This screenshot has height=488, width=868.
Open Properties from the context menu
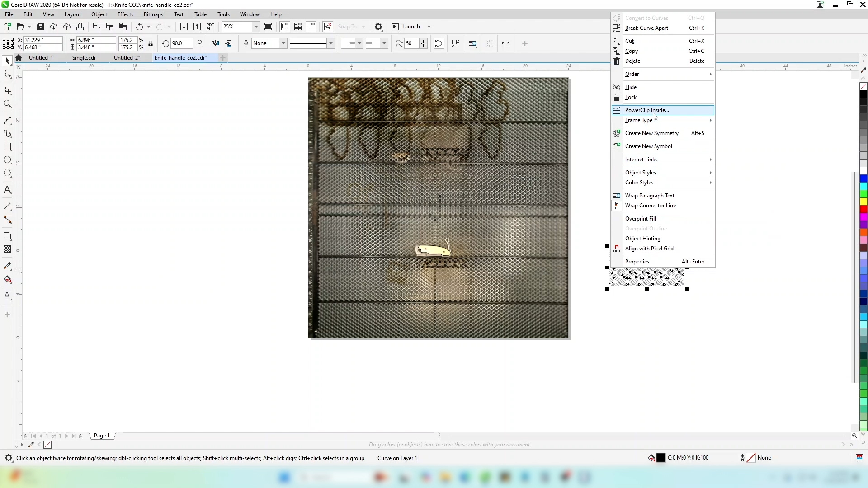tap(637, 262)
